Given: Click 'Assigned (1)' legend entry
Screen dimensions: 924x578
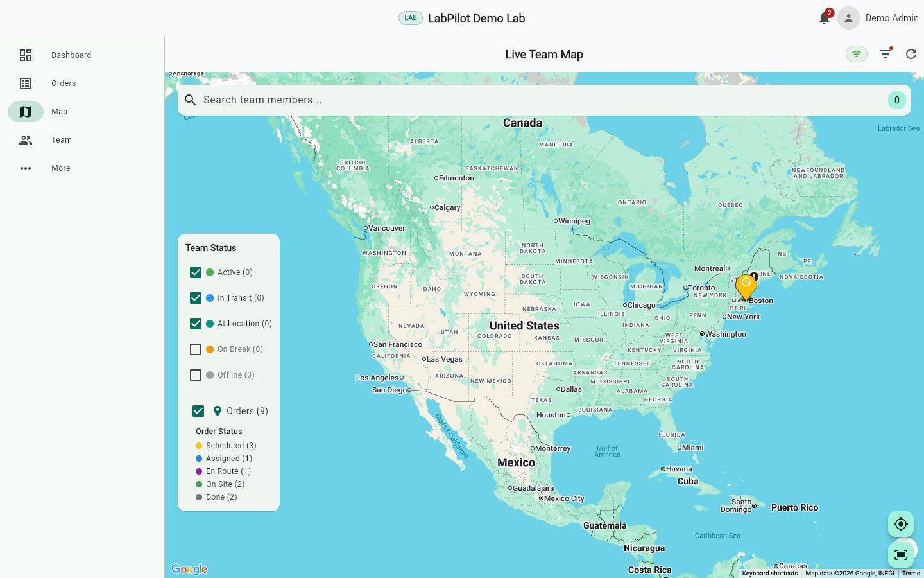Looking at the screenshot, I should click(x=224, y=459).
